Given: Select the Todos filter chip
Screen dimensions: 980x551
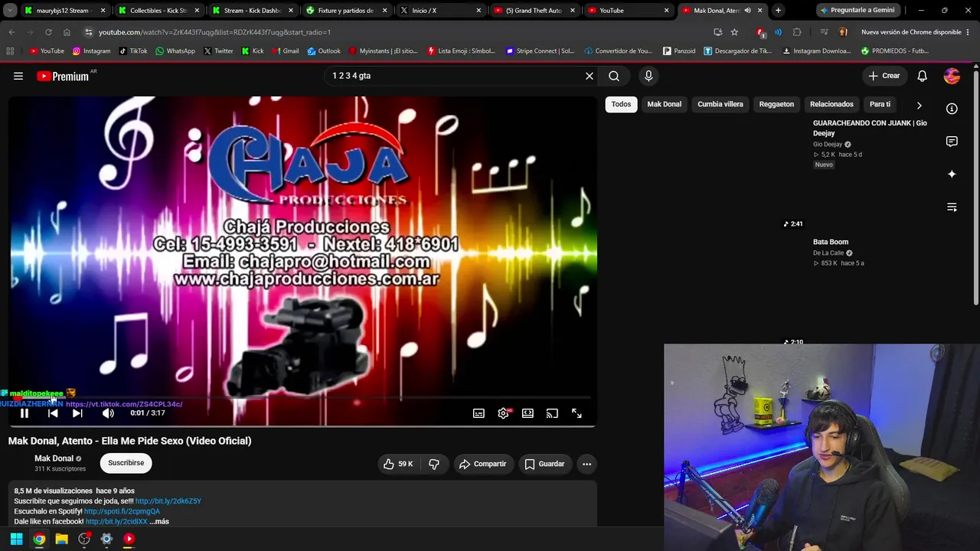Looking at the screenshot, I should tap(621, 104).
